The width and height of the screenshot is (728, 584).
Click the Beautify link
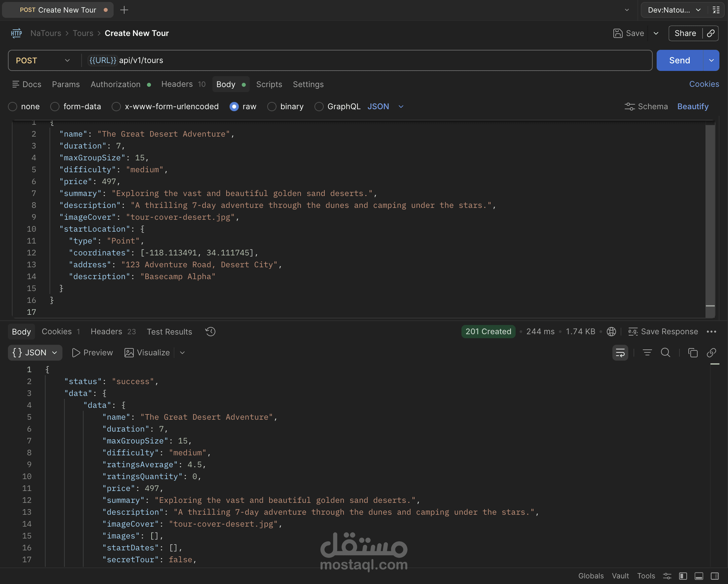tap(693, 107)
